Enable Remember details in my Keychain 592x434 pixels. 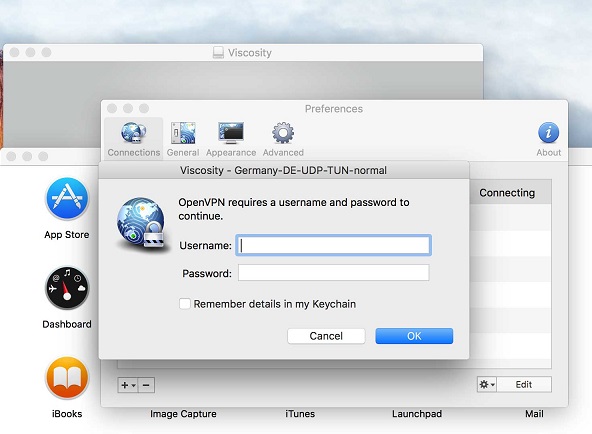(185, 304)
